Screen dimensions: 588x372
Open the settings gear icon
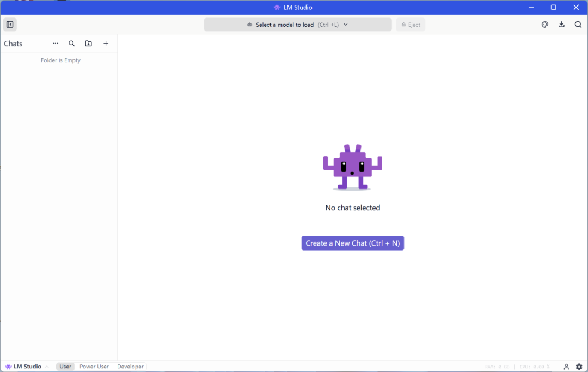(x=579, y=367)
